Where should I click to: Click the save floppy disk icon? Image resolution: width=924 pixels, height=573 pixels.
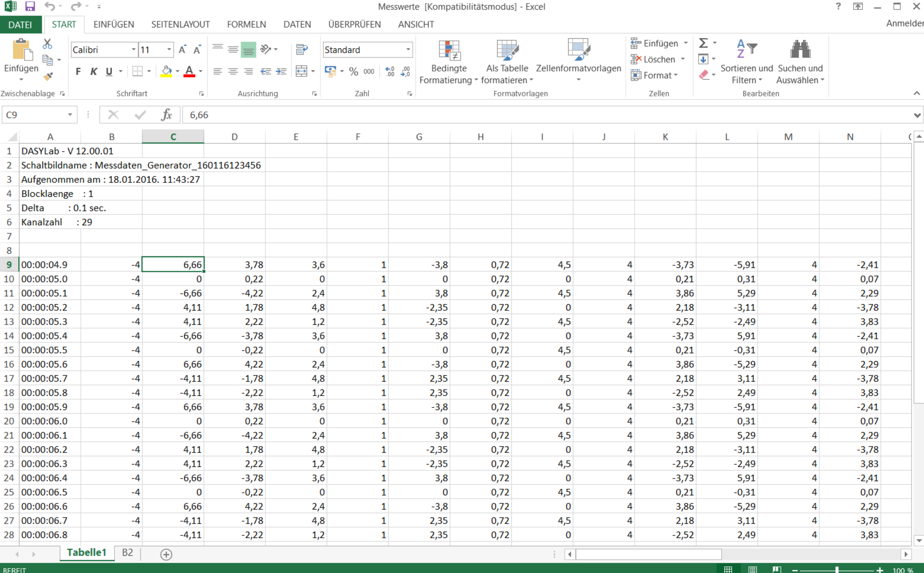[x=30, y=6]
